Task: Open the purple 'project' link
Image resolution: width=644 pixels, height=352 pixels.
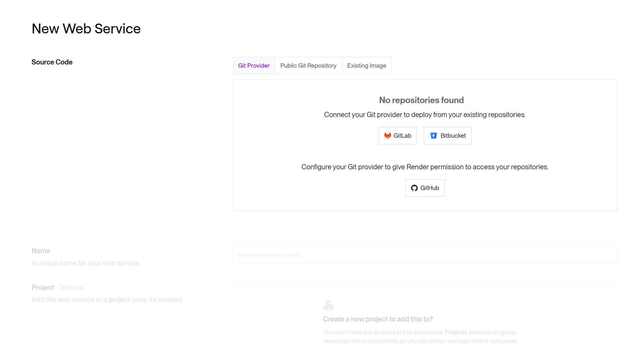Action: click(x=119, y=299)
